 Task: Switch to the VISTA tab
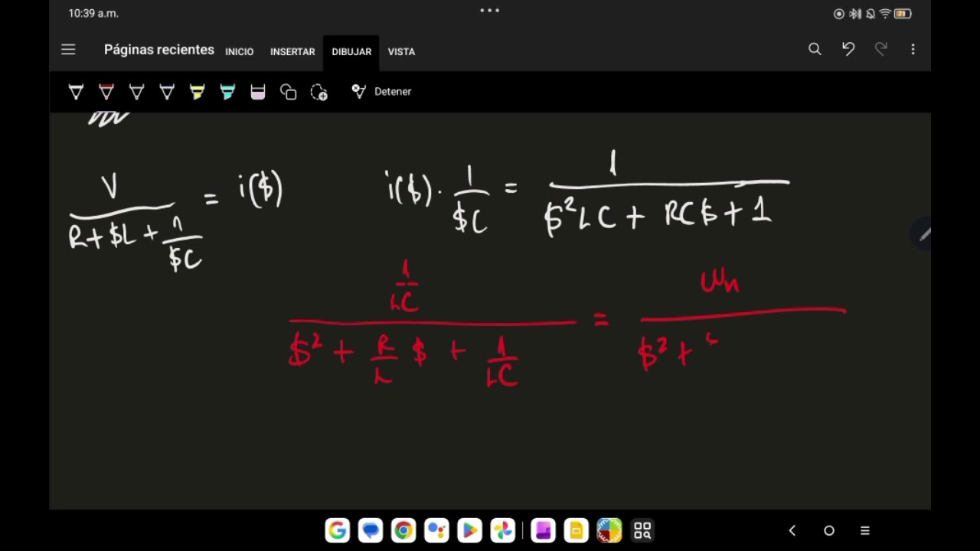click(x=401, y=52)
